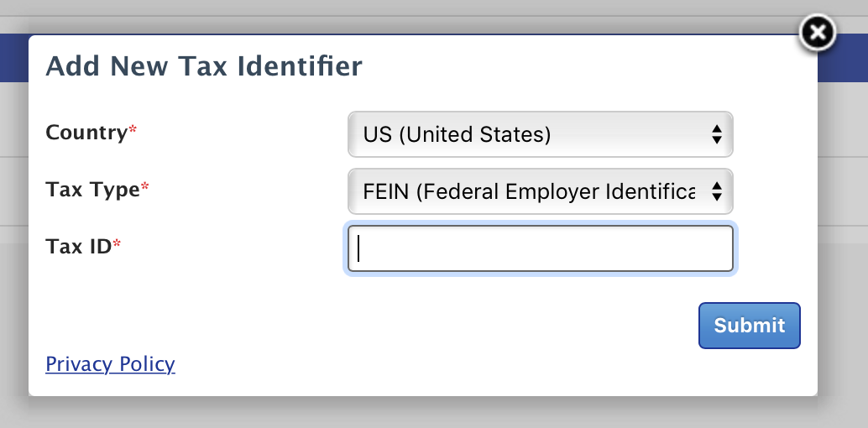Open the Tax Type dropdown
Screen dimensions: 868x428
[541, 191]
